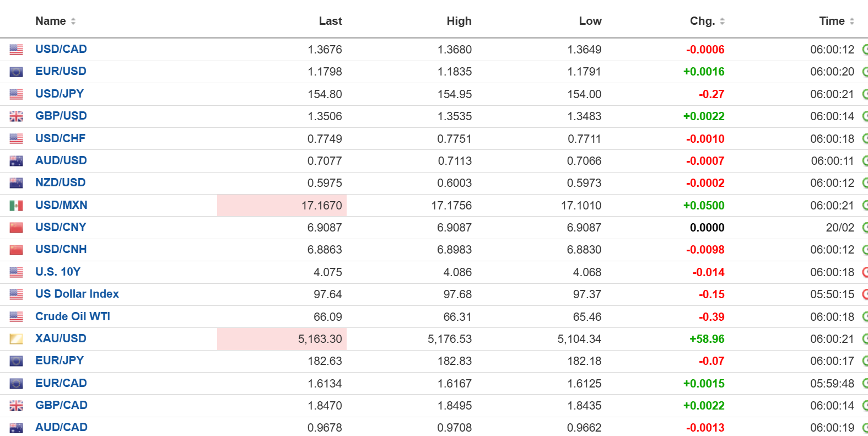Sort the table by Time column arrows
This screenshot has width=868, height=436.
(x=852, y=21)
